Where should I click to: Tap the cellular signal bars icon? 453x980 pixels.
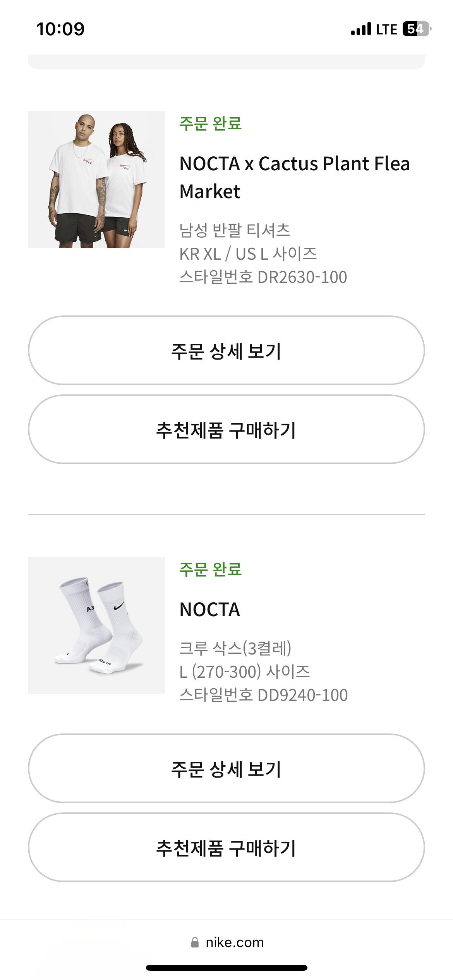[361, 29]
